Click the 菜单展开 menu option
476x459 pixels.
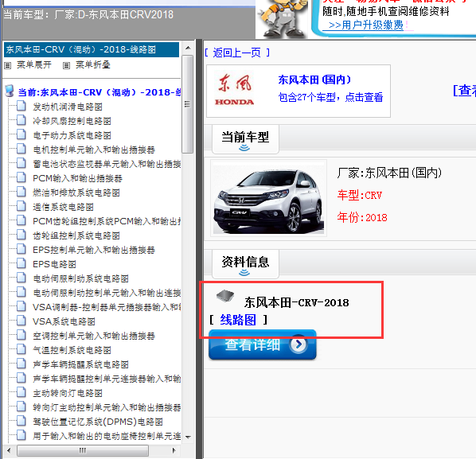click(x=34, y=64)
